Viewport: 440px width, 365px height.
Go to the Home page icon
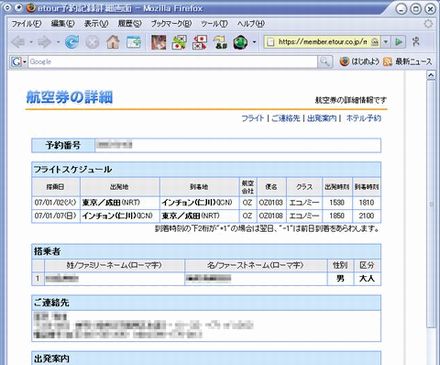tap(113, 42)
